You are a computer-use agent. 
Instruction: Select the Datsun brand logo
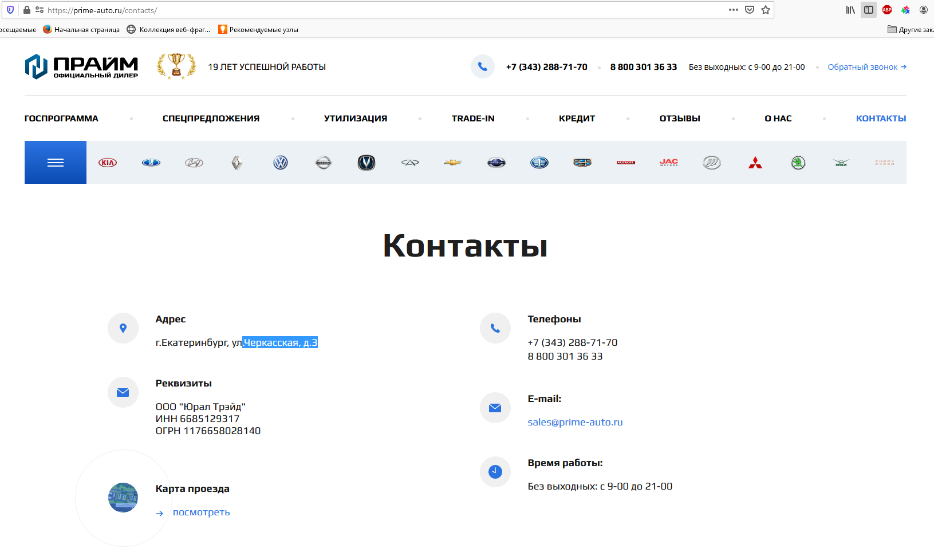pos(496,163)
